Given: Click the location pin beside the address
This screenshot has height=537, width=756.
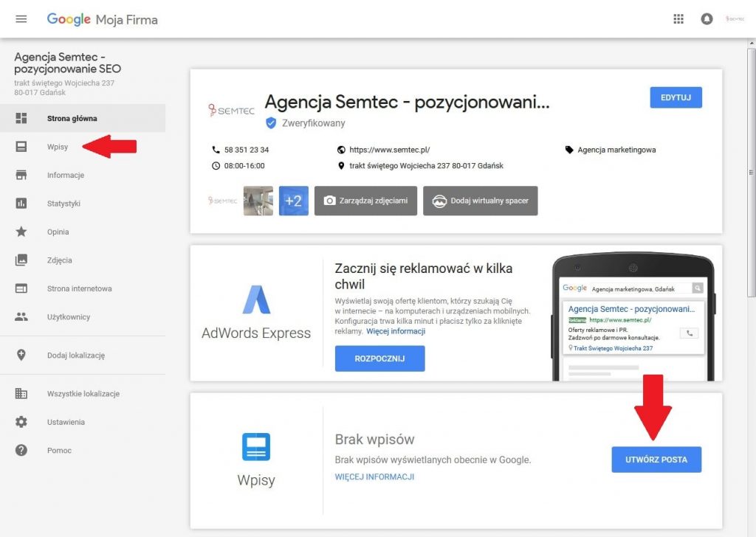Looking at the screenshot, I should tap(341, 166).
